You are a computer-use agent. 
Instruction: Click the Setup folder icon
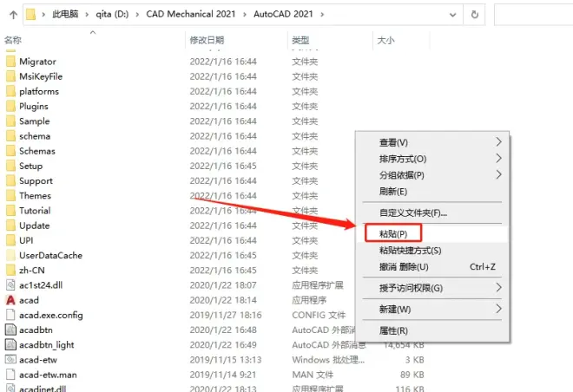[x=11, y=166]
